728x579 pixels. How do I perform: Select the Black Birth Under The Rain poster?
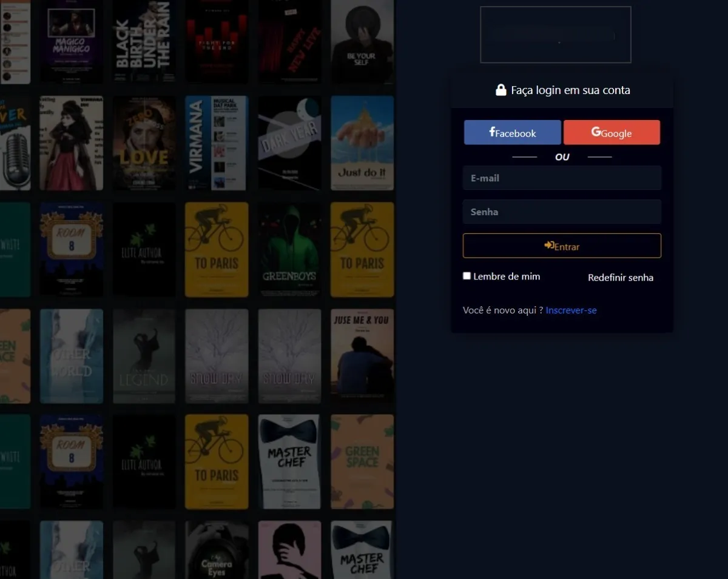pyautogui.click(x=144, y=41)
